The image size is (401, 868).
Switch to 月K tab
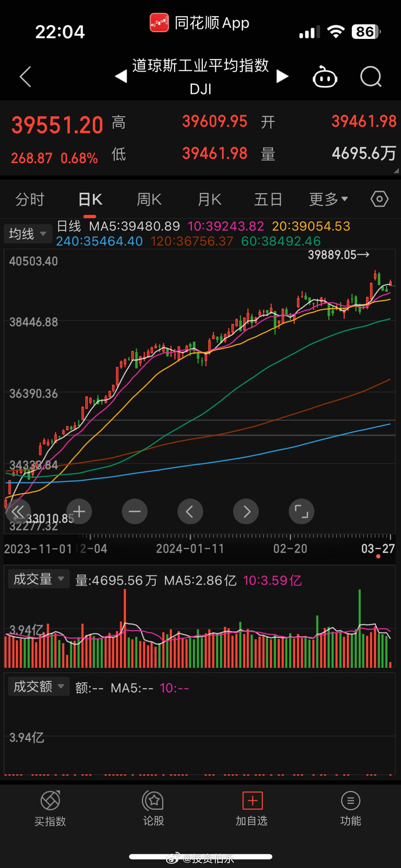[x=209, y=199]
